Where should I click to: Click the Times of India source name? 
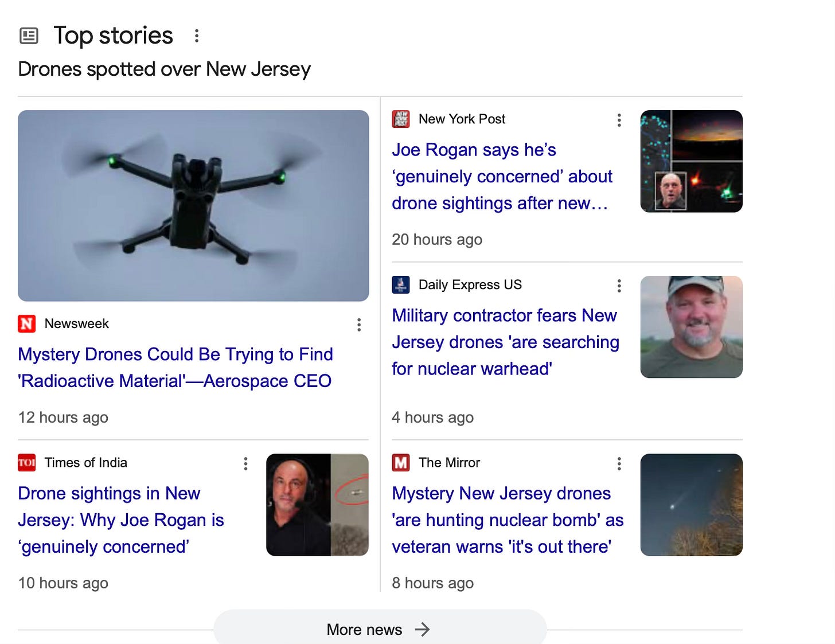[86, 462]
